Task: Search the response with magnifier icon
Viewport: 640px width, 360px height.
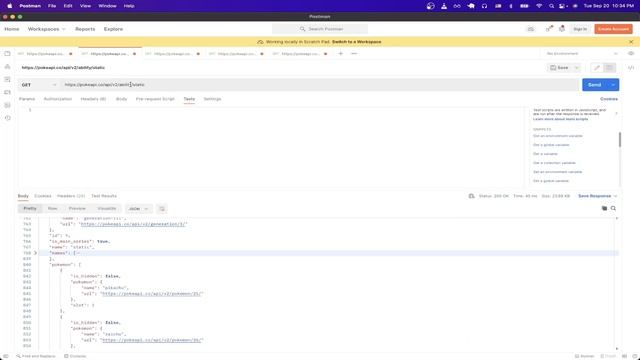Action: 613,208
